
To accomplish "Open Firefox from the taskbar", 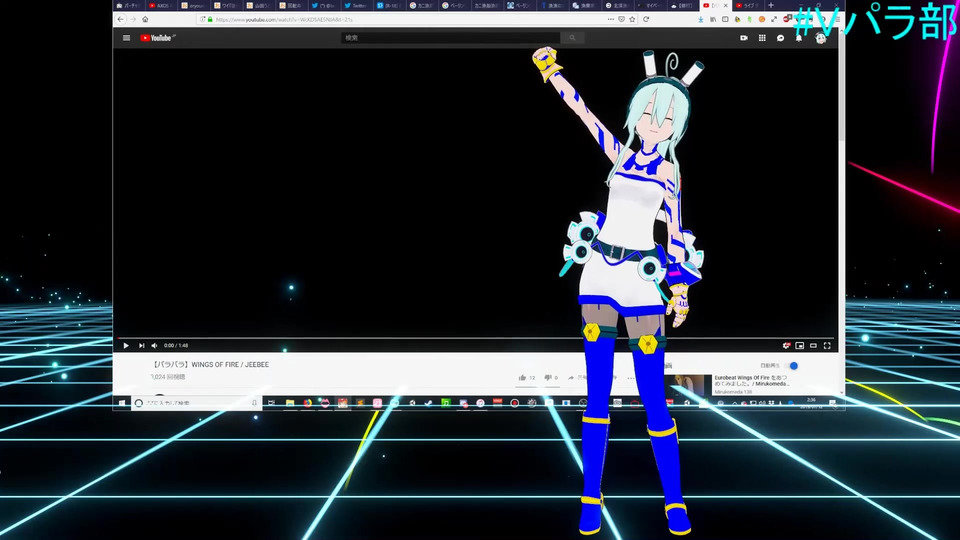I will 307,403.
